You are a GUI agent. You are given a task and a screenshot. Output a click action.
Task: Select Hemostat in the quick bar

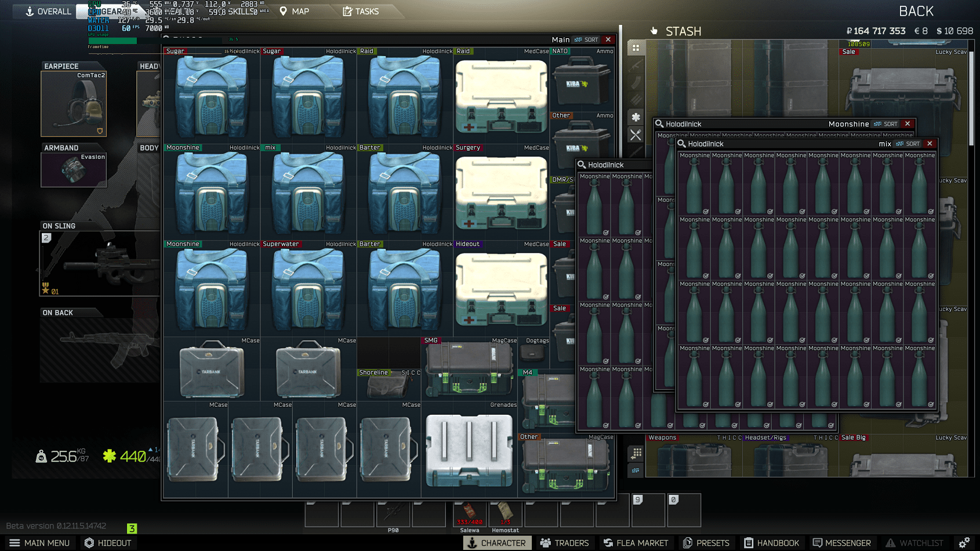tap(505, 516)
